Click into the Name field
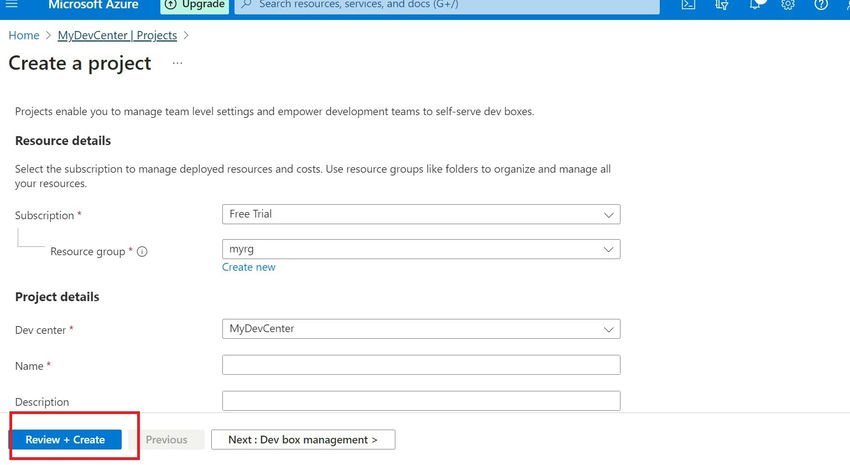Viewport: 850px width, 465px height. pos(421,365)
